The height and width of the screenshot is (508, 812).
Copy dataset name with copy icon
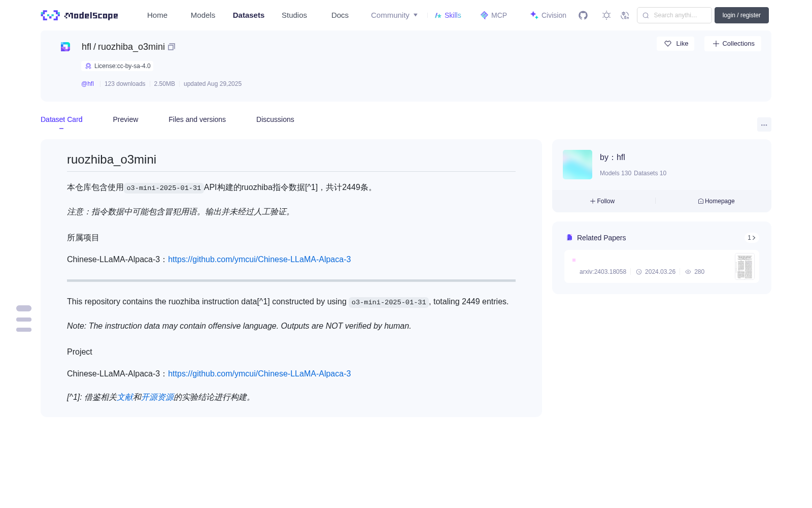tap(172, 47)
